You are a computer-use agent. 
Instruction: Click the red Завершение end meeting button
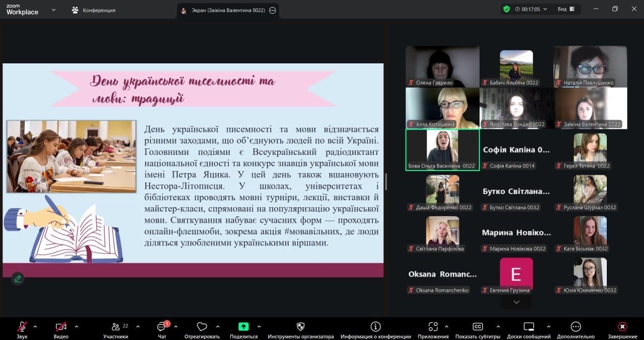[622, 327]
